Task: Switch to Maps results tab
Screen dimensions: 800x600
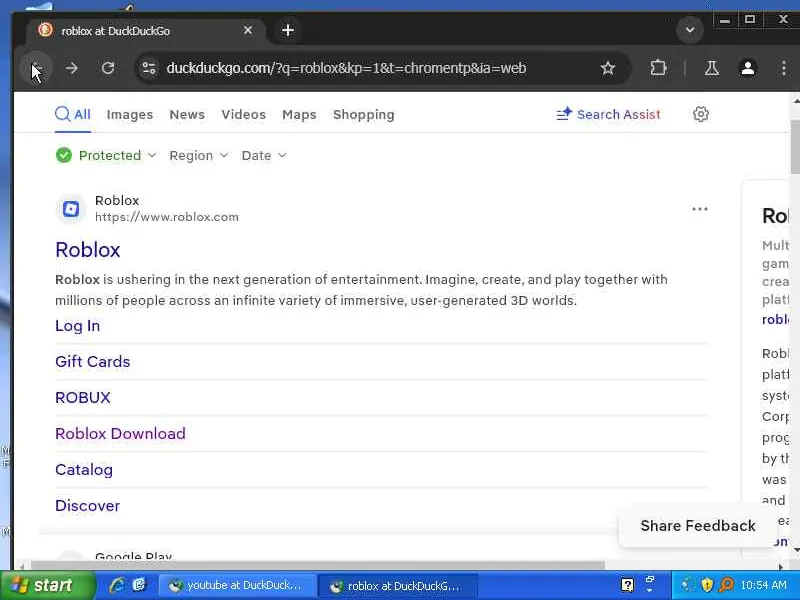Action: 299,115
